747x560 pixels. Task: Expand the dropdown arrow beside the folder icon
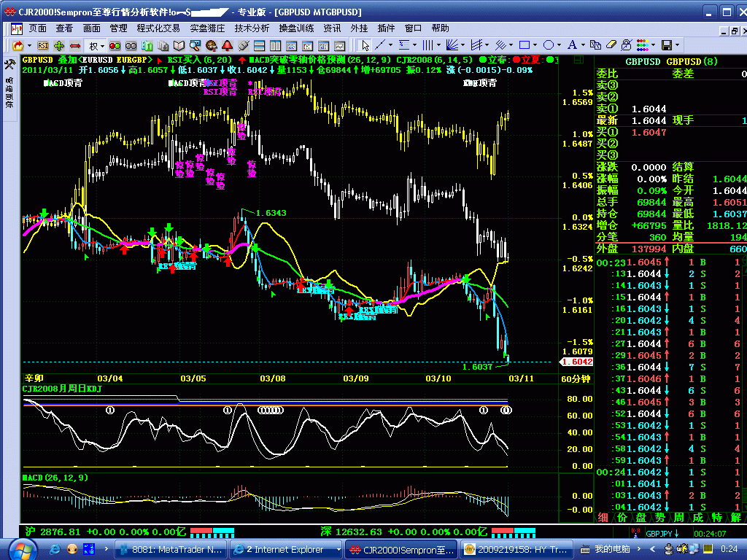[x=29, y=46]
